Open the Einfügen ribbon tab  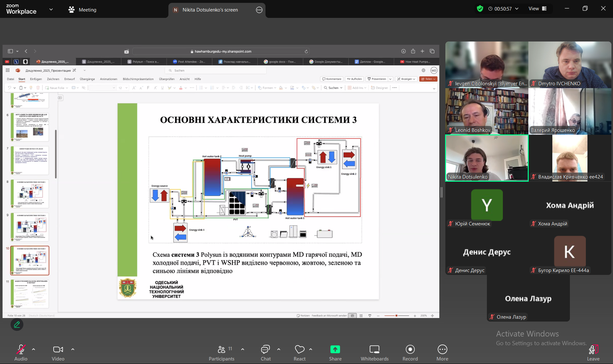[x=36, y=79]
